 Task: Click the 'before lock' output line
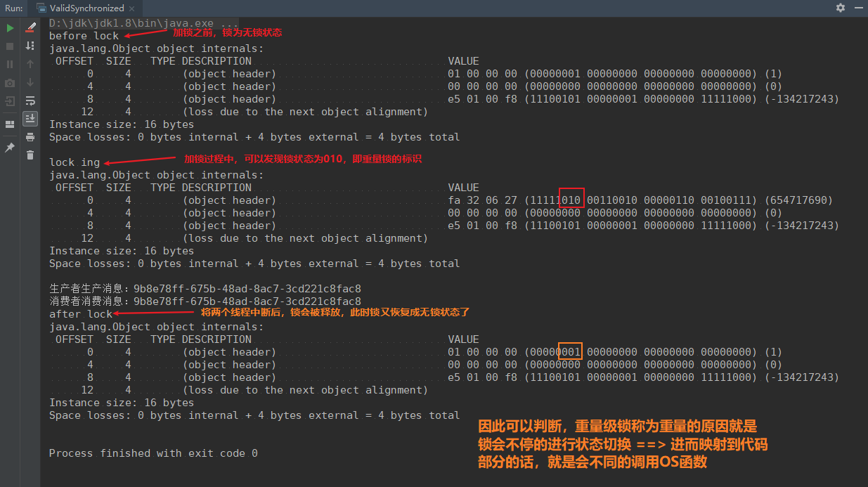pos(84,36)
